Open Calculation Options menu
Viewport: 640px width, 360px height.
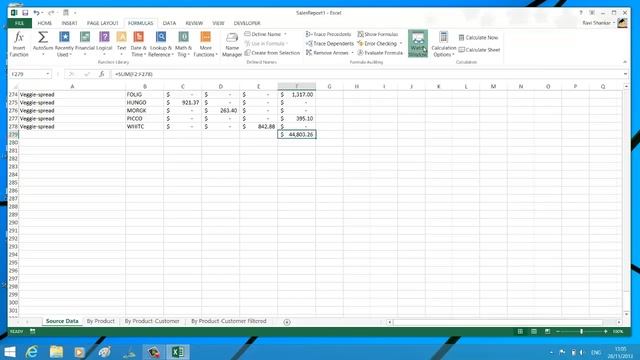[x=443, y=44]
